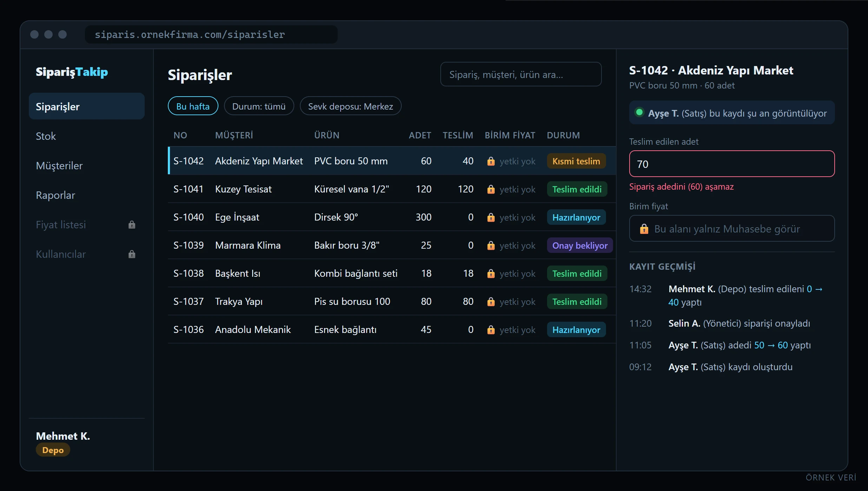Go to Raporlar in the sidebar
The height and width of the screenshot is (491, 868).
[x=87, y=195]
